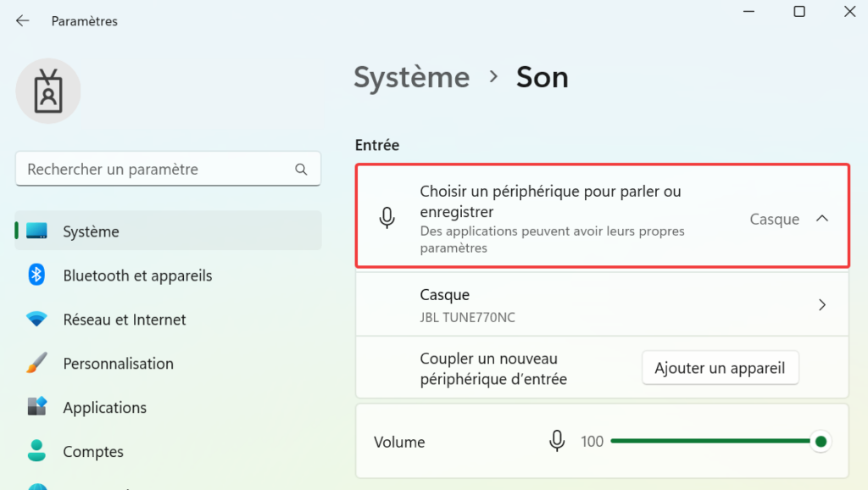Maximize the Paramètres window
This screenshot has height=490, width=868.
(798, 12)
